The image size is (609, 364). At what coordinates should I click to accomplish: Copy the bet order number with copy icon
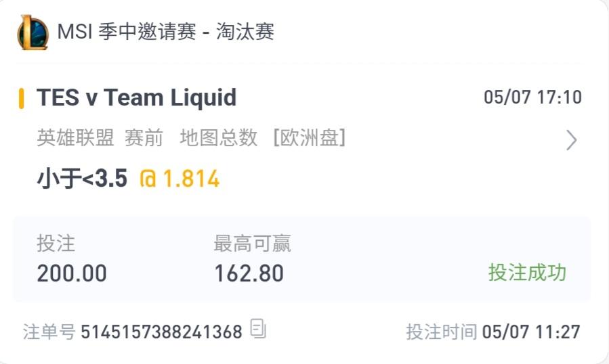tap(258, 329)
